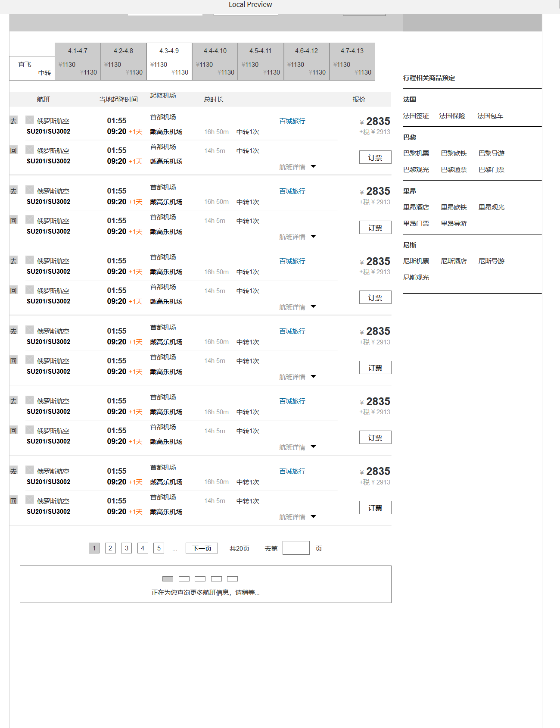Click 订票 on the second flight card
The width and height of the screenshot is (560, 728).
coord(375,228)
